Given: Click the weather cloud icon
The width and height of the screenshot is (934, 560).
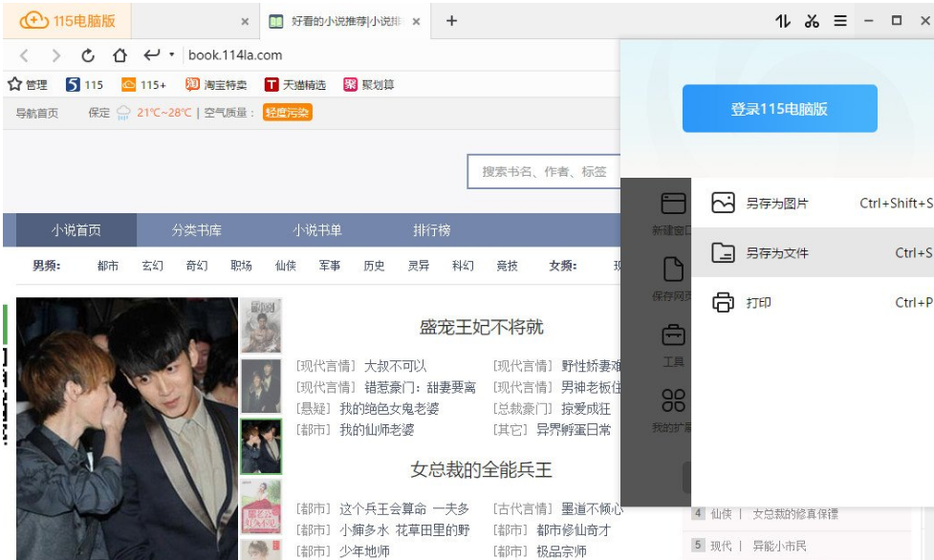Looking at the screenshot, I should 123,113.
